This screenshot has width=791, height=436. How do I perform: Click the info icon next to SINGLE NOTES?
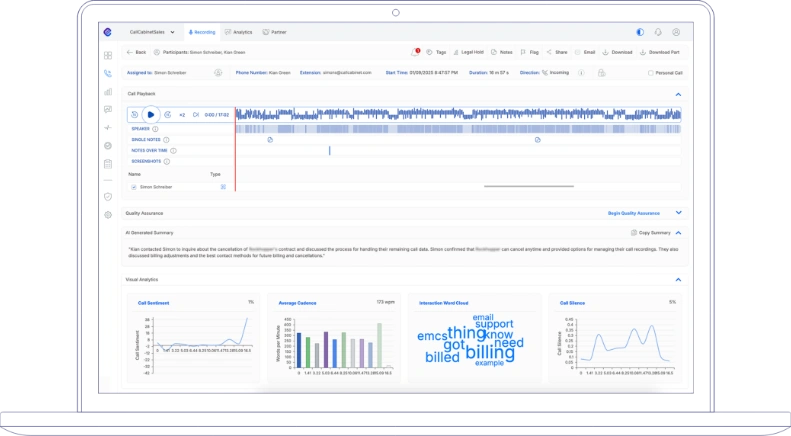coord(166,140)
